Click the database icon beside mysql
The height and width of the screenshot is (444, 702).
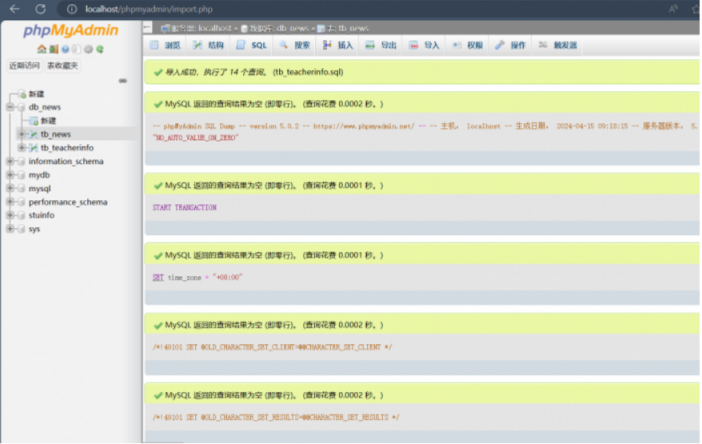[21, 188]
